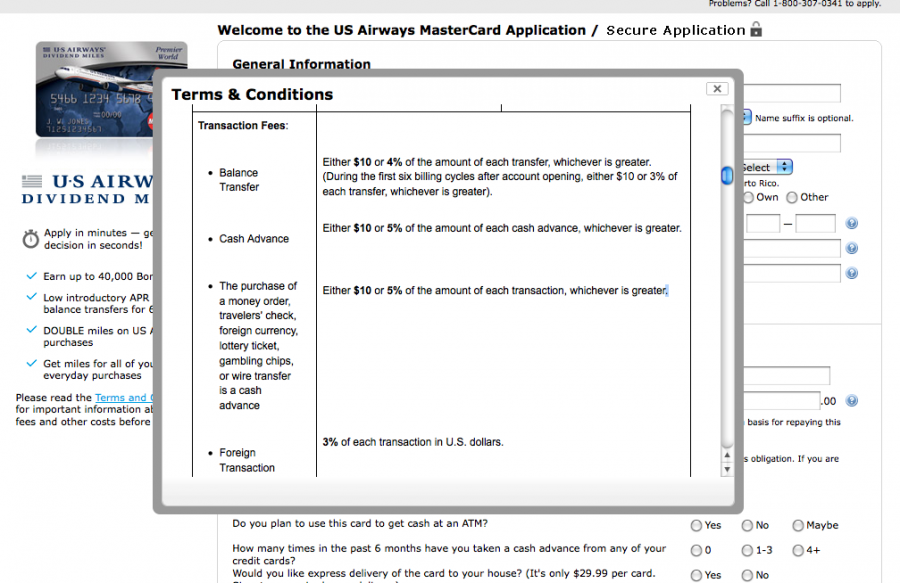Click checkmark icon beside Get miles for all
The width and height of the screenshot is (900, 583).
pos(32,363)
